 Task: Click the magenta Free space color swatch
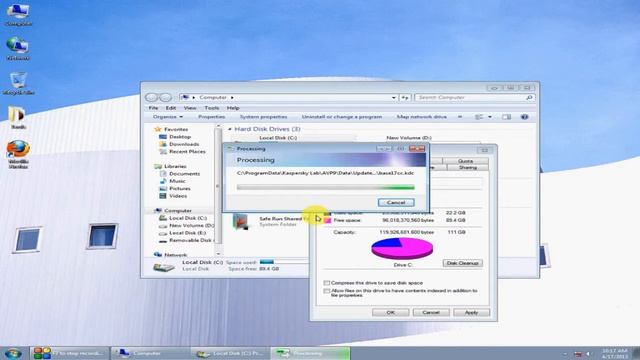click(327, 220)
